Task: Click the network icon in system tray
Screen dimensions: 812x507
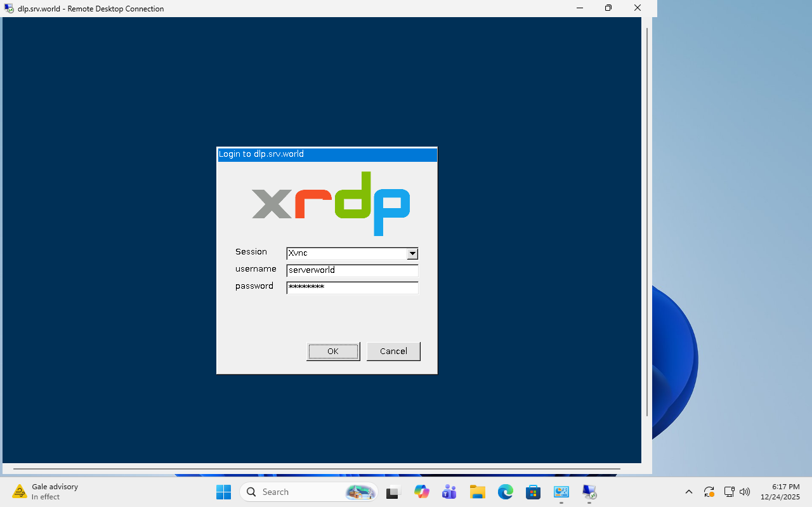Action: (729, 492)
